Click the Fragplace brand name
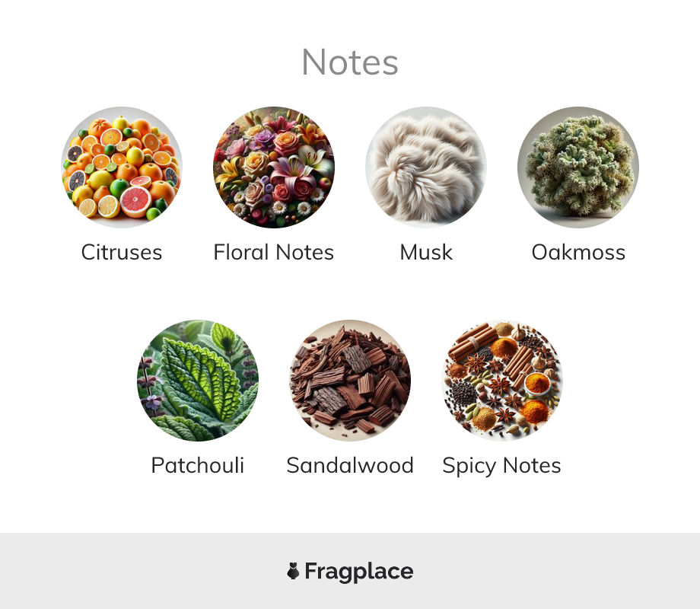Image resolution: width=700 pixels, height=609 pixels. [359, 572]
